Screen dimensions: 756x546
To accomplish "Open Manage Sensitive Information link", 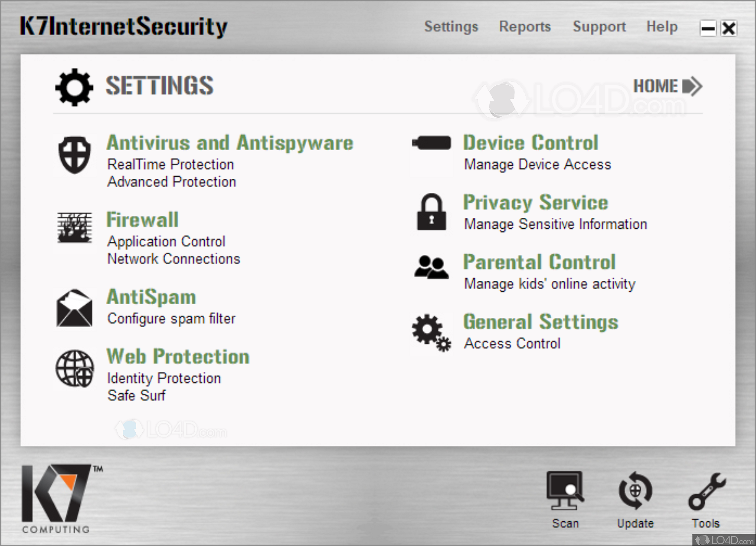I will [x=555, y=224].
